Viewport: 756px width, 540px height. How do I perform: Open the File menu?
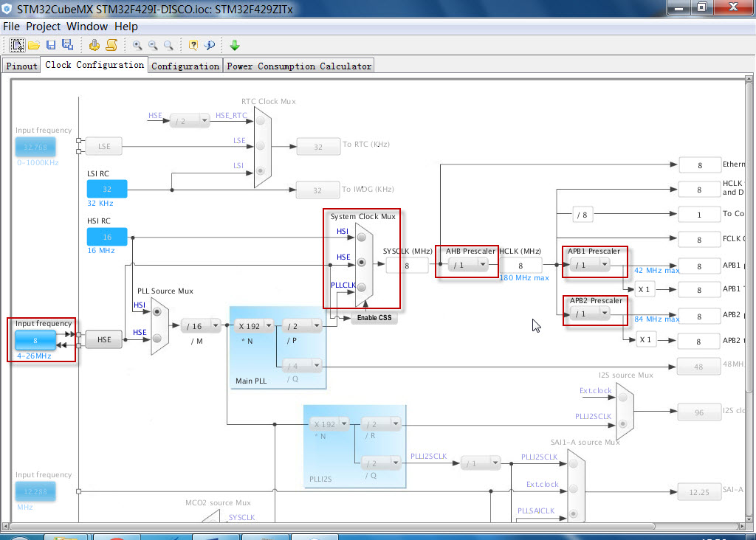tap(11, 27)
